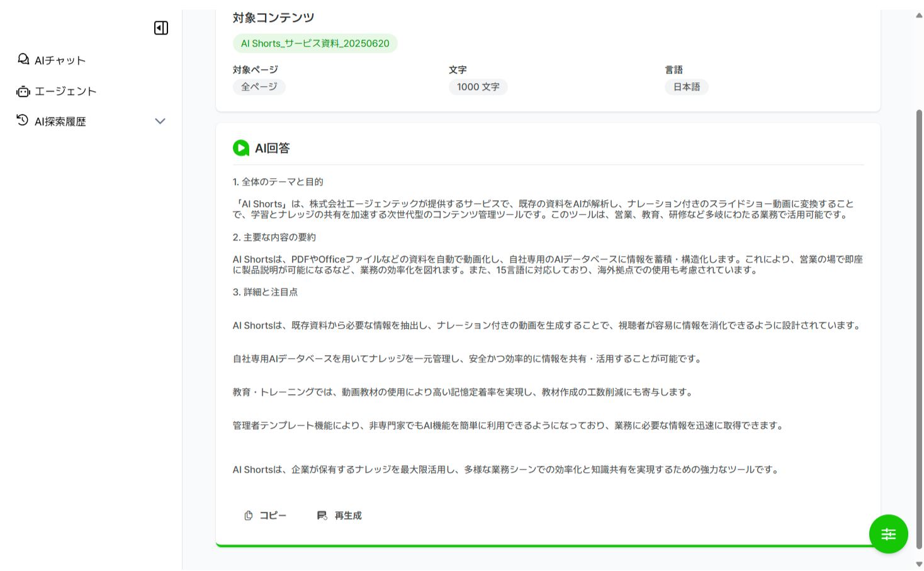Viewport: 924px width, 571px height.
Task: Collapse the left sidebar panel
Action: [161, 28]
